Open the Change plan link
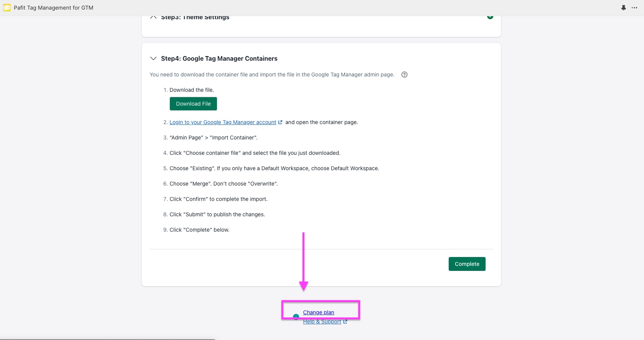This screenshot has width=644, height=340. [x=319, y=312]
